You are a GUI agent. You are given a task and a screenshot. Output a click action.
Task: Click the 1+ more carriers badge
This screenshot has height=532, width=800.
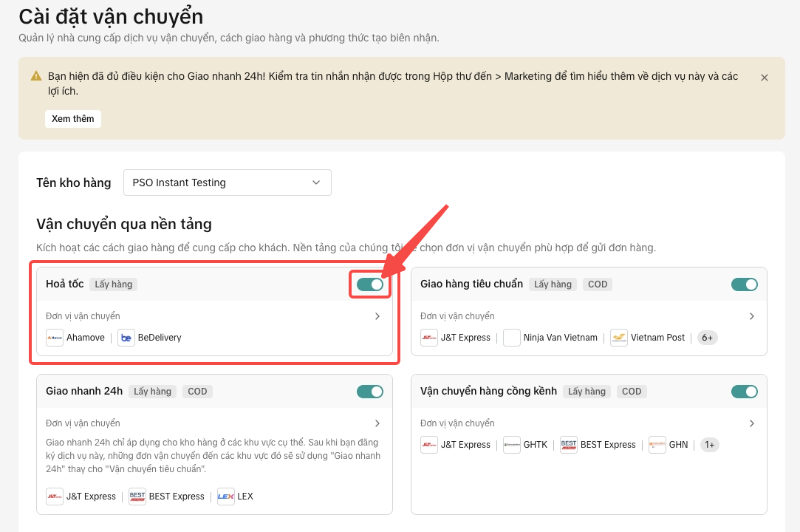709,445
